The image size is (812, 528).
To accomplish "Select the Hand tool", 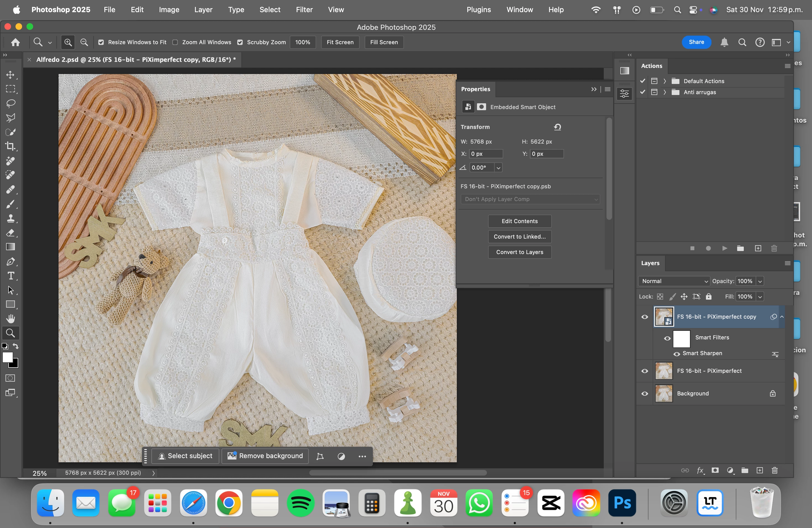I will 10,319.
